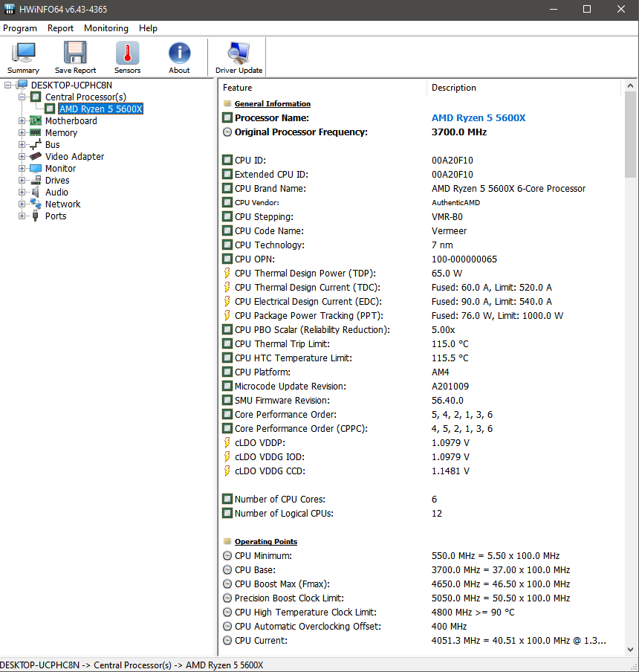This screenshot has height=672, width=639.
Task: Select AMD Ryzen 5 5600X in tree
Action: click(x=100, y=109)
